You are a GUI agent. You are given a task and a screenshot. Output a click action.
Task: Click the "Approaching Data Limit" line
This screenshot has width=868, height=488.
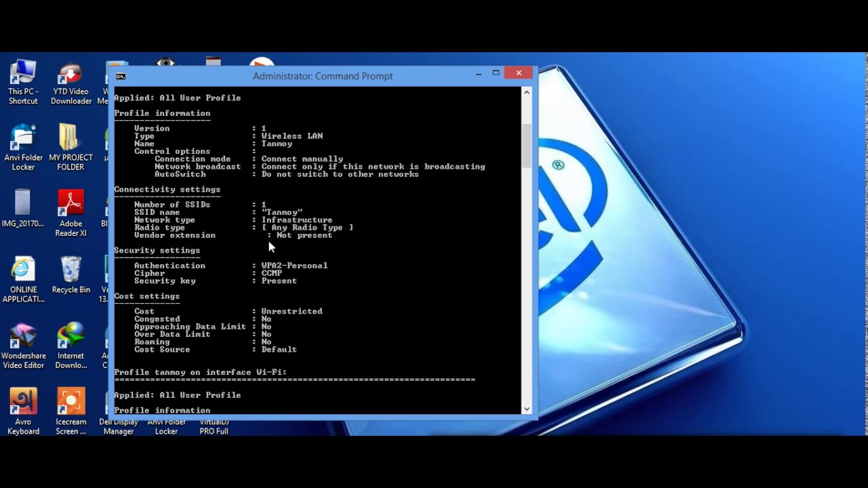pyautogui.click(x=203, y=327)
